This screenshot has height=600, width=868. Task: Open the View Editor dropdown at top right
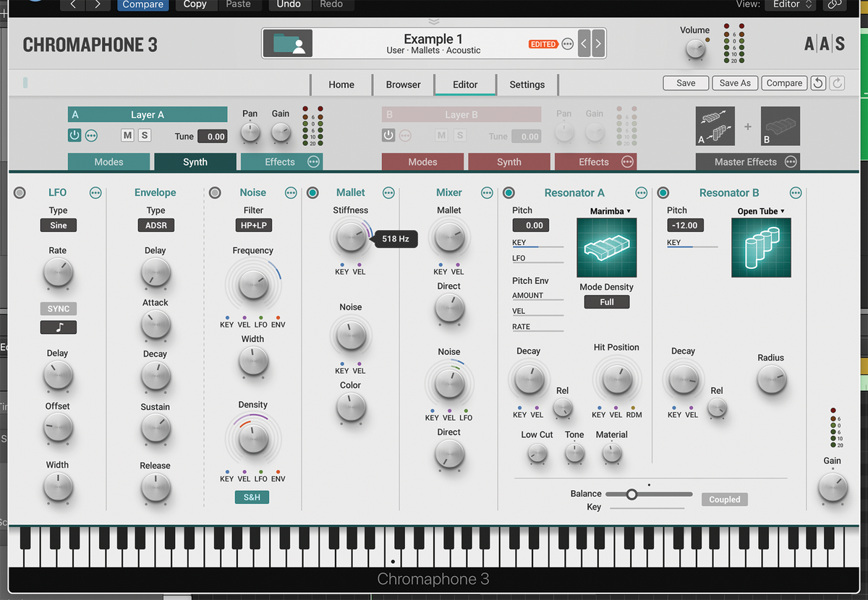790,4
